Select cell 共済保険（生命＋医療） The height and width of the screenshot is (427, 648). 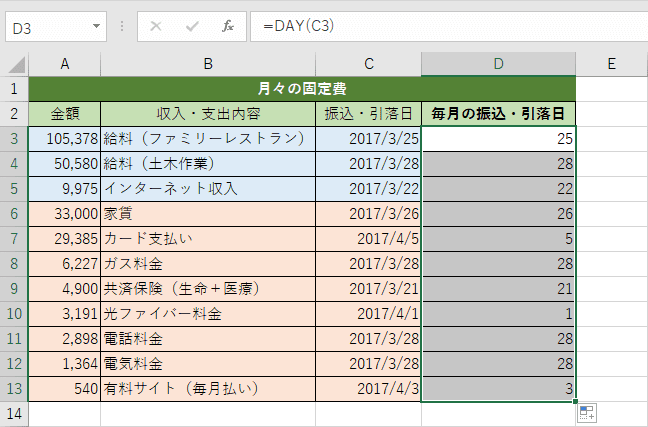tap(208, 289)
